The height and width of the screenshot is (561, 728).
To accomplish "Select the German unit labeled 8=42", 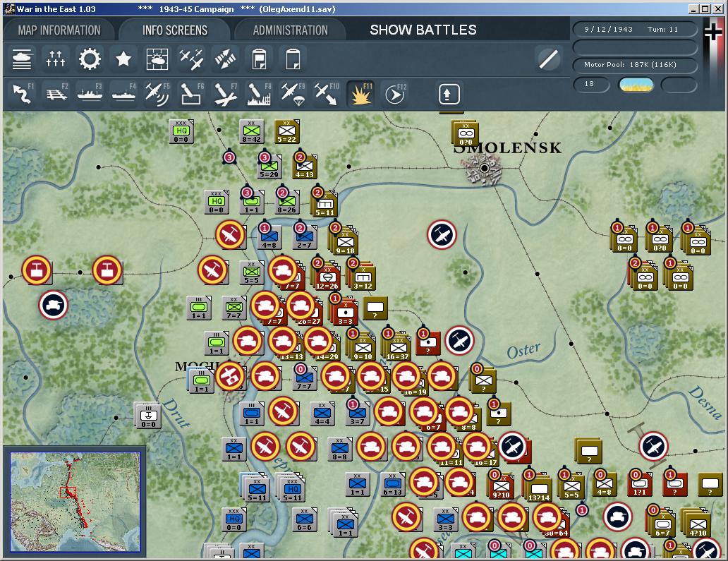I will 252,131.
